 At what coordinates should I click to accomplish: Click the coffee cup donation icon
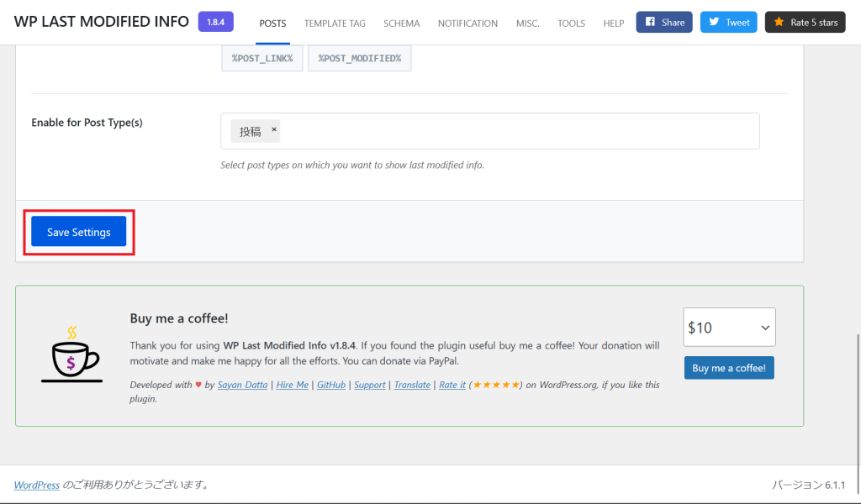click(x=72, y=354)
